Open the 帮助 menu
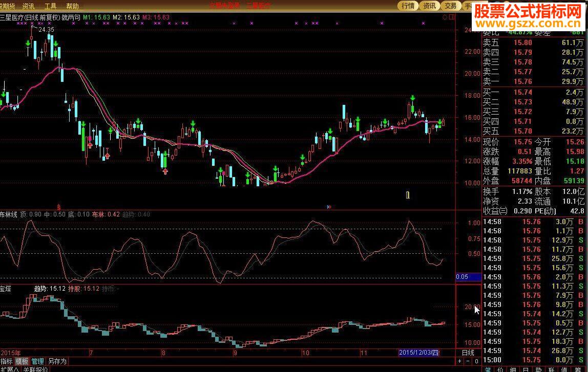 pos(73,6)
